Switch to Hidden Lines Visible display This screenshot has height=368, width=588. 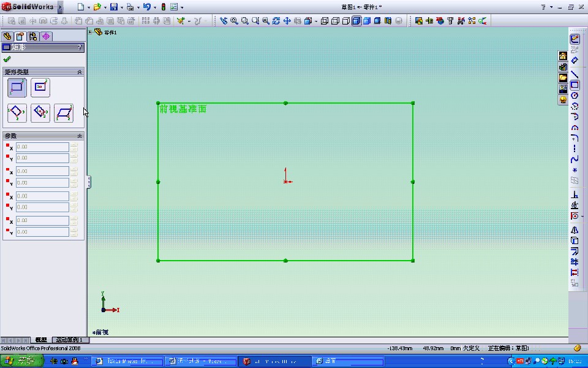pos(335,21)
